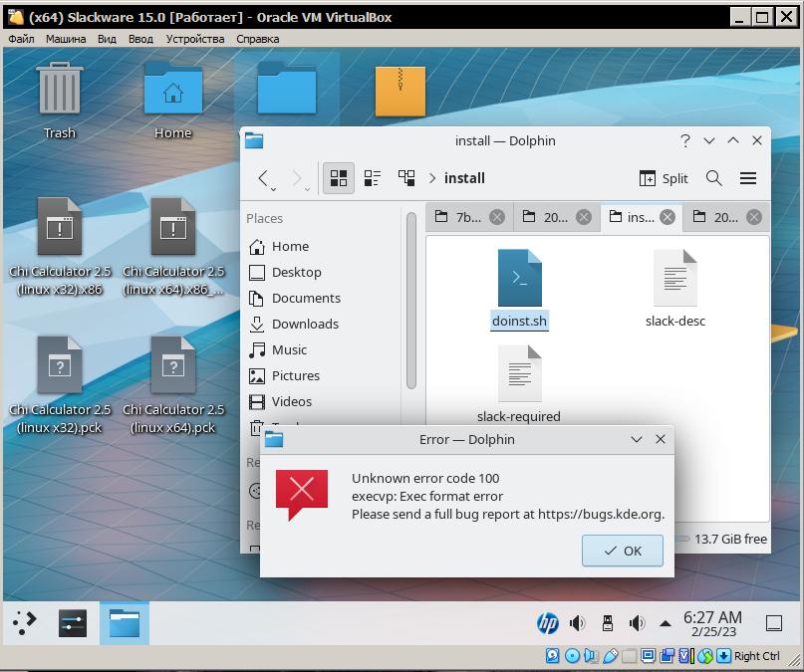Viewport: 804px width, 672px height.
Task: Open the Машина menu in VirtualBox
Action: [x=66, y=39]
